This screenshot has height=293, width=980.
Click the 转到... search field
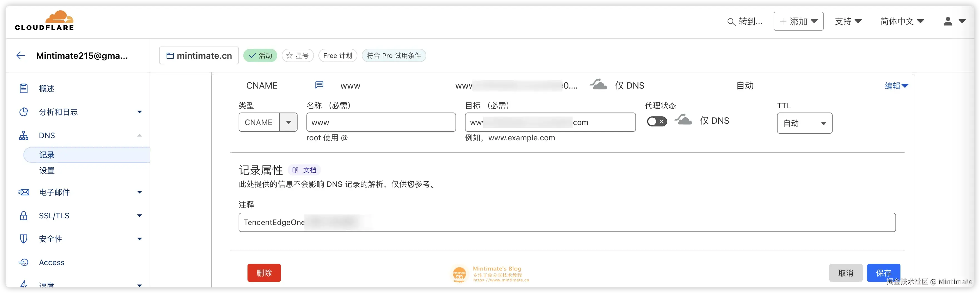745,22
